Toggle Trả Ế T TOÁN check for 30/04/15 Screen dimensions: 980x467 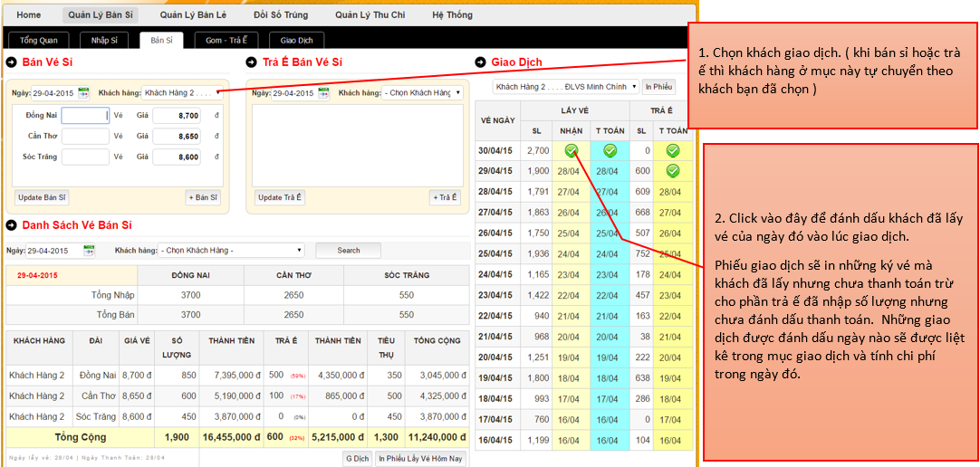673,151
